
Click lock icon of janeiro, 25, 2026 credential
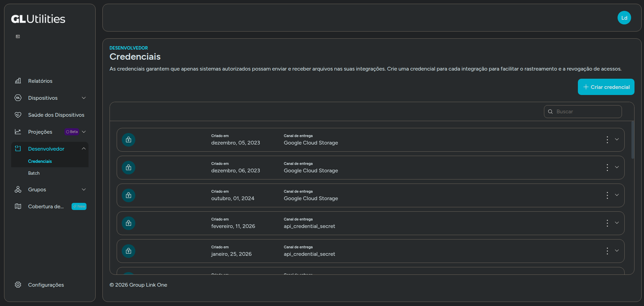click(129, 251)
